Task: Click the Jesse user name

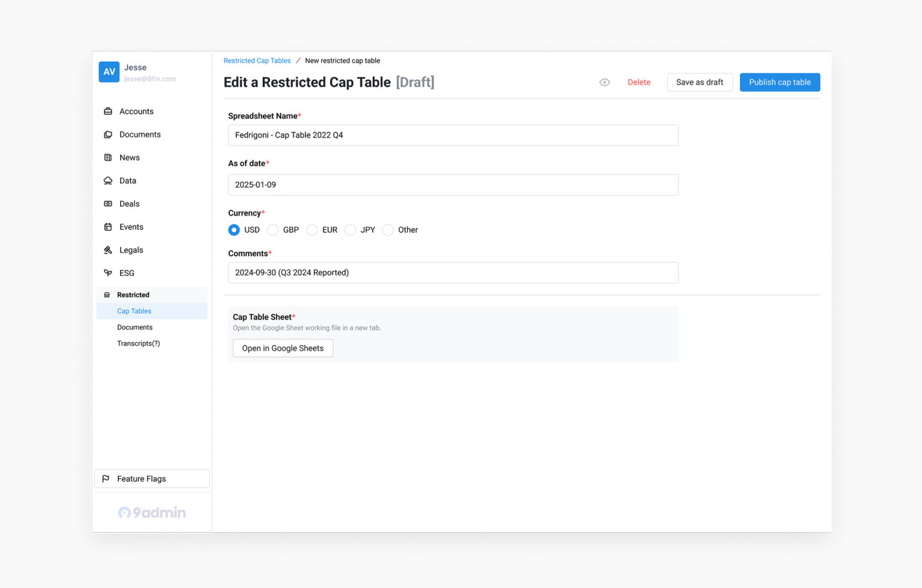Action: (135, 68)
